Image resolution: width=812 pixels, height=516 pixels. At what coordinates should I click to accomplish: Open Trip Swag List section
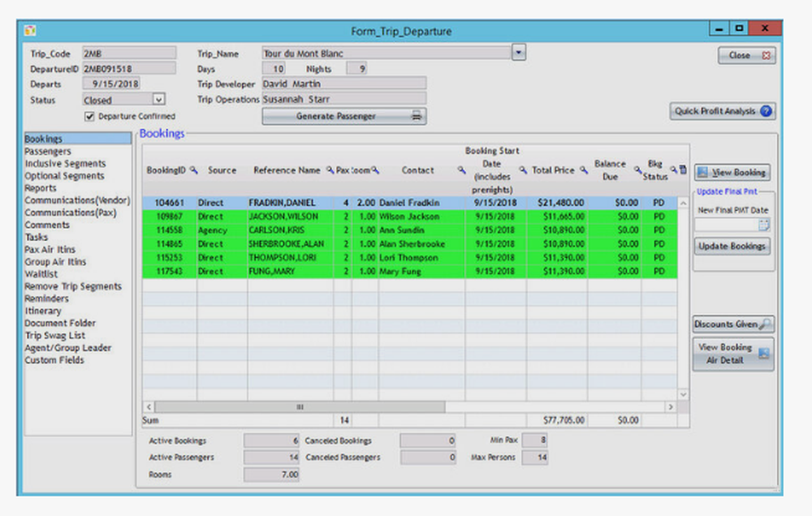[x=55, y=335]
